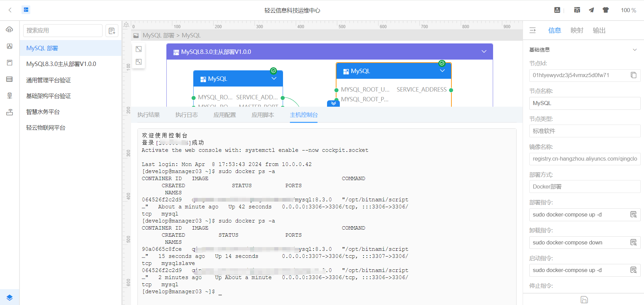Switch to the 映射 tab
This screenshot has width=644, height=305.
tap(577, 30)
